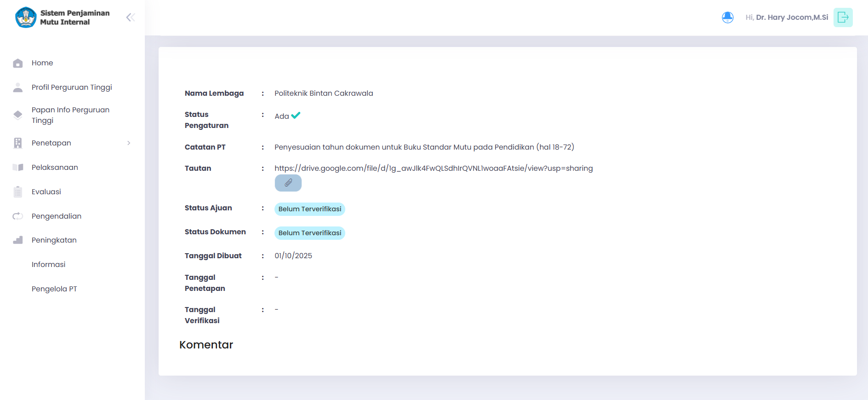Click the Pelaksanaan book icon
Screen dimensions: 868x400
[18, 168]
